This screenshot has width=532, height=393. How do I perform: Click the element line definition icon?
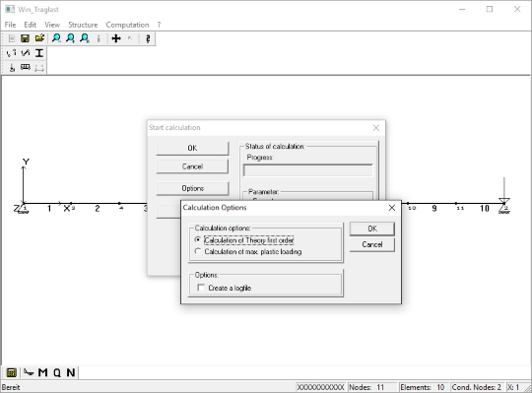coord(26,53)
